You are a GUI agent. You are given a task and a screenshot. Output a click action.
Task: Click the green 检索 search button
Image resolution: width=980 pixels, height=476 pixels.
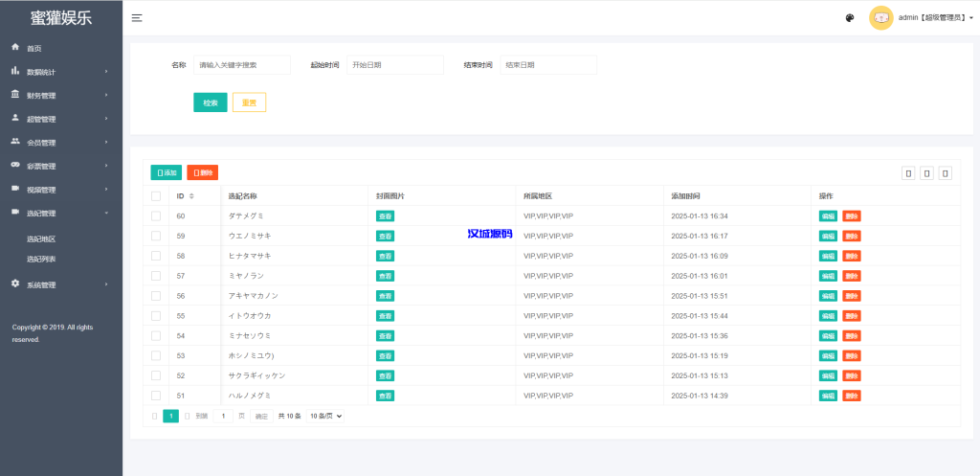210,102
